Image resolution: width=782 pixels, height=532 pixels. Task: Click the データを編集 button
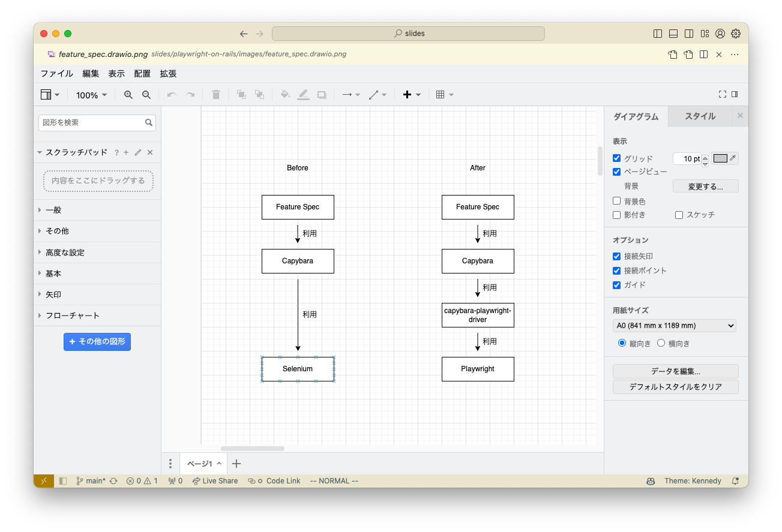[x=675, y=371]
